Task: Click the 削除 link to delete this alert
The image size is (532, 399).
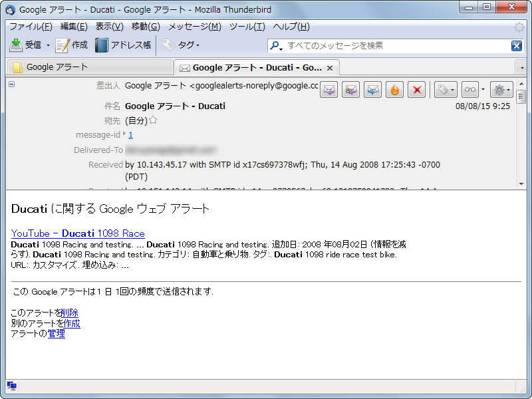Action: click(70, 313)
